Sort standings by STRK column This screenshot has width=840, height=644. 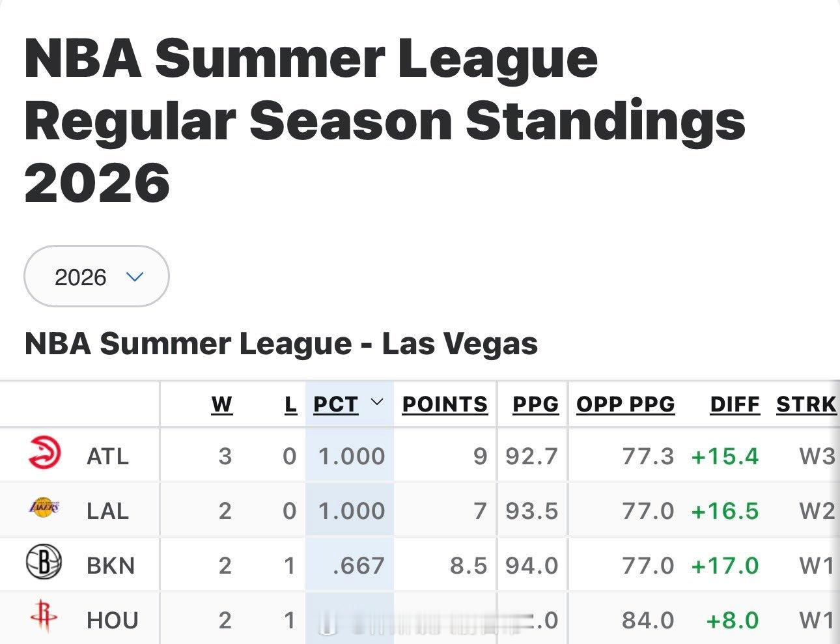tap(806, 404)
